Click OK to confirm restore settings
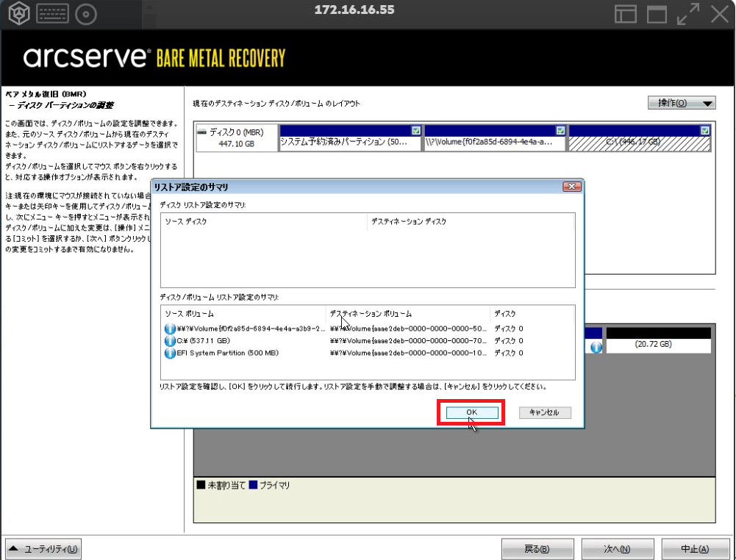736x560 pixels. [471, 412]
